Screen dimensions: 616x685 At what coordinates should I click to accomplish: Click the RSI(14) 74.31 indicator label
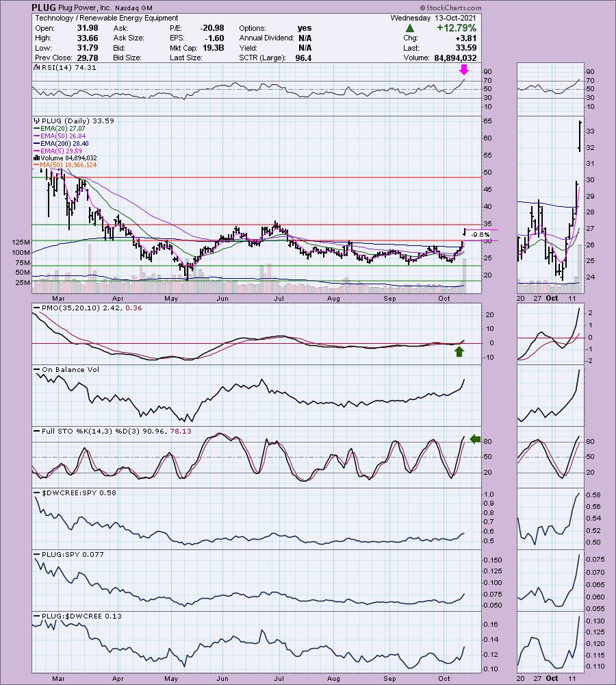click(x=66, y=68)
